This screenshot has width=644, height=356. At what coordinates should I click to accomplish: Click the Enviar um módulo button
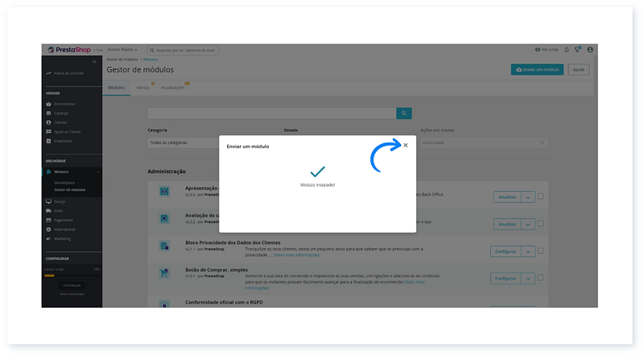[537, 69]
